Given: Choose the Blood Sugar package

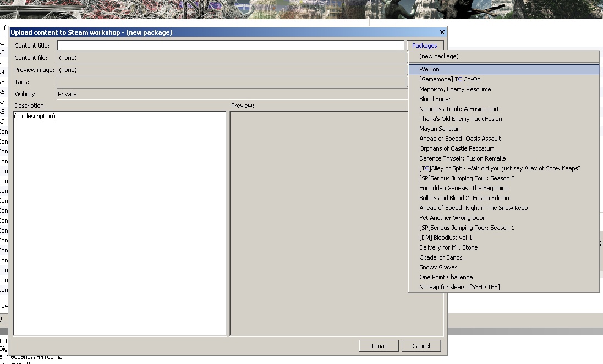Looking at the screenshot, I should point(504,99).
